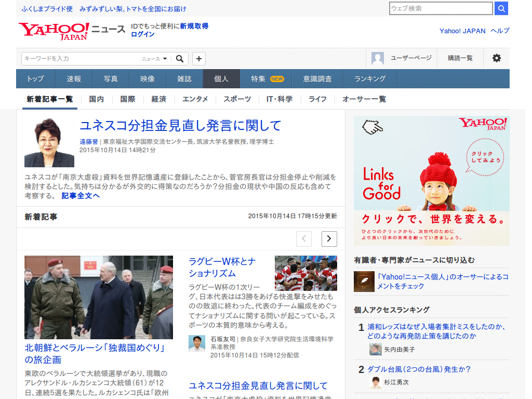Open the 映像 navigation tab
This screenshot has height=399, width=532.
tap(148, 79)
